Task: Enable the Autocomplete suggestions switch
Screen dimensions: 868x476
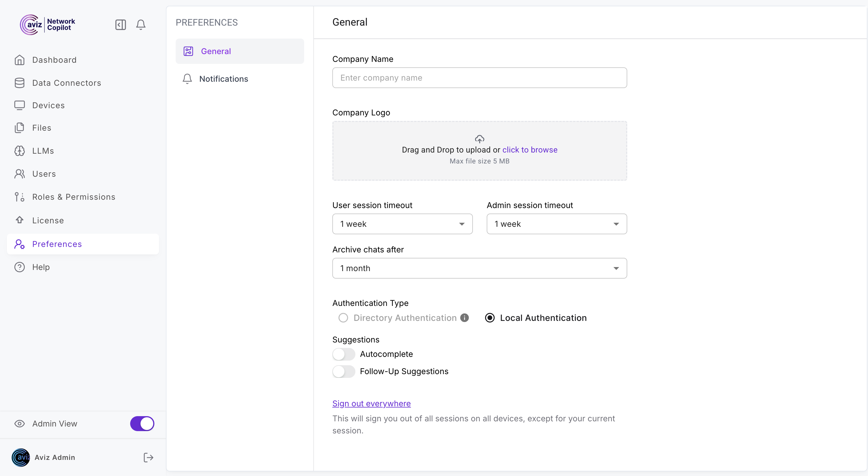Action: 343,354
